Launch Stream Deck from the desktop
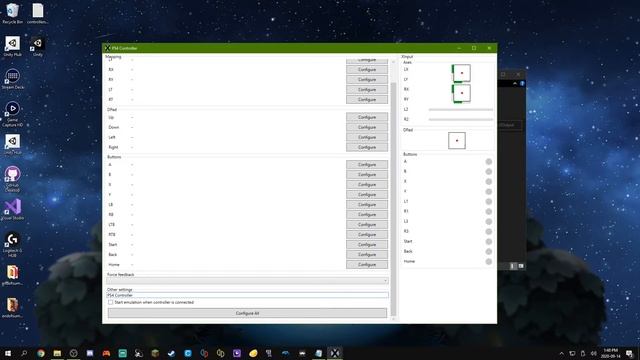This screenshot has width=640, height=360. coord(13,79)
